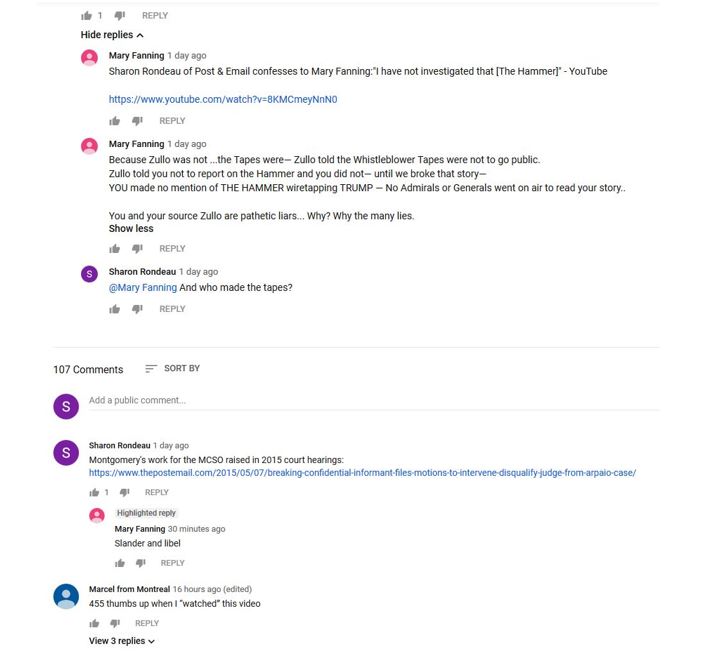Open thepostemail.com article link
The width and height of the screenshot is (701, 651).
point(362,473)
